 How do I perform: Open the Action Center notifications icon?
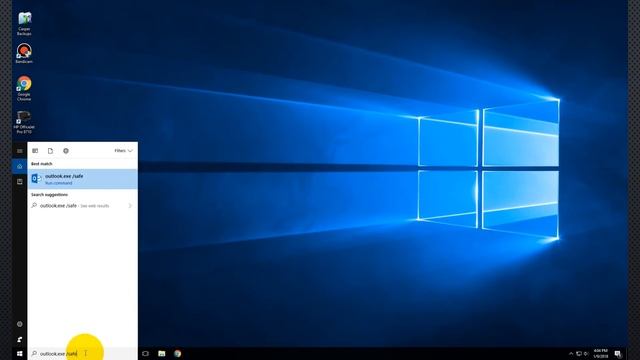click(618, 353)
